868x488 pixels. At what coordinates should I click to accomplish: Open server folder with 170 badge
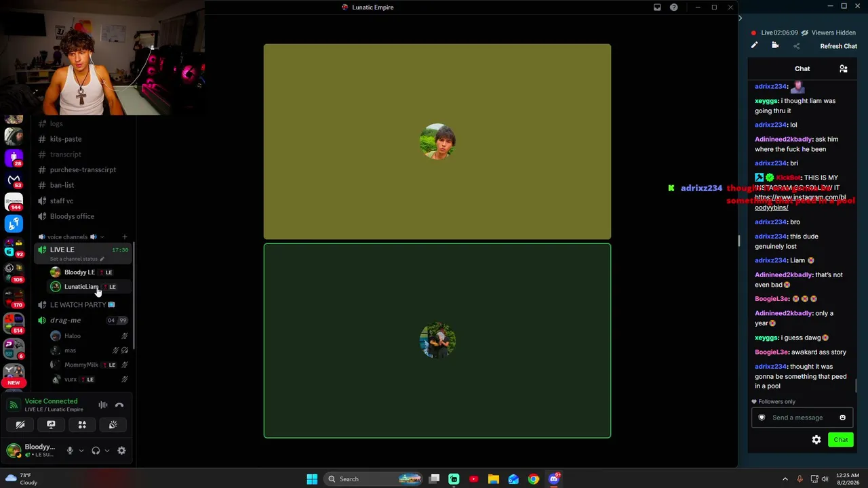point(14,297)
